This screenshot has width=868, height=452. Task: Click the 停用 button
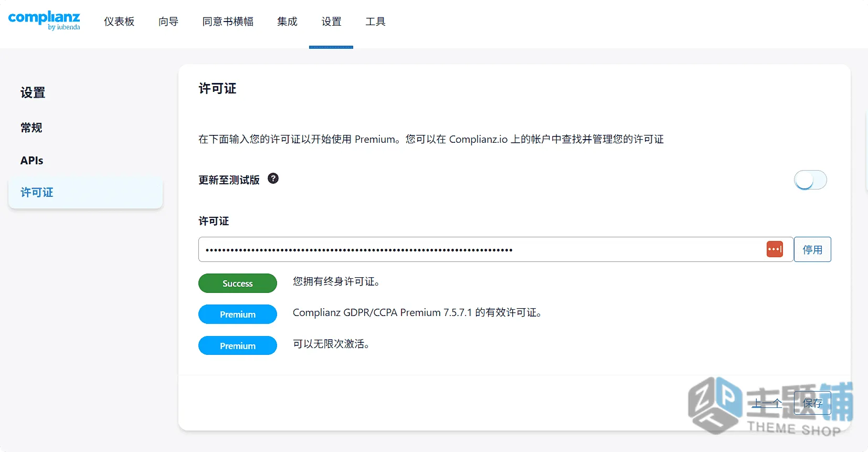[x=812, y=249]
